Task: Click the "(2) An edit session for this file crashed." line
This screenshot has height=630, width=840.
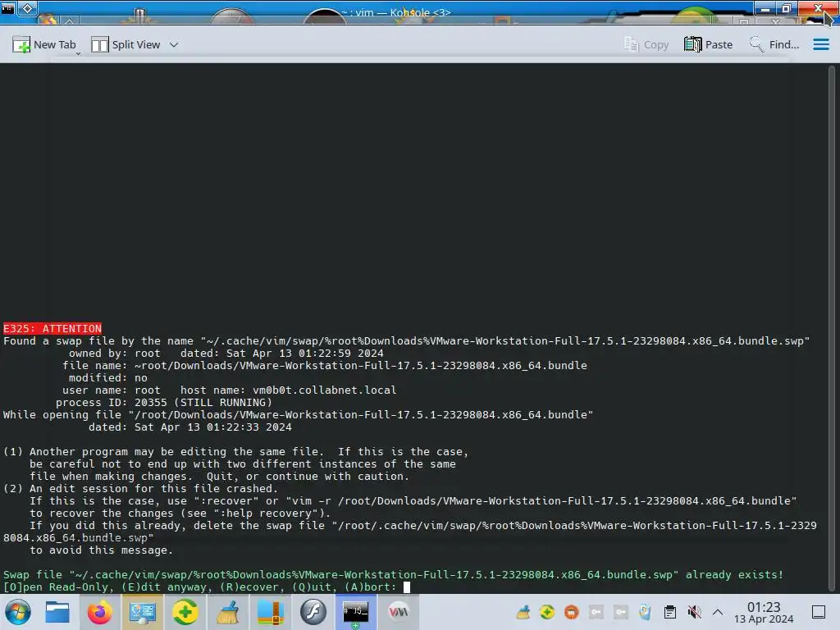Action: click(140, 489)
